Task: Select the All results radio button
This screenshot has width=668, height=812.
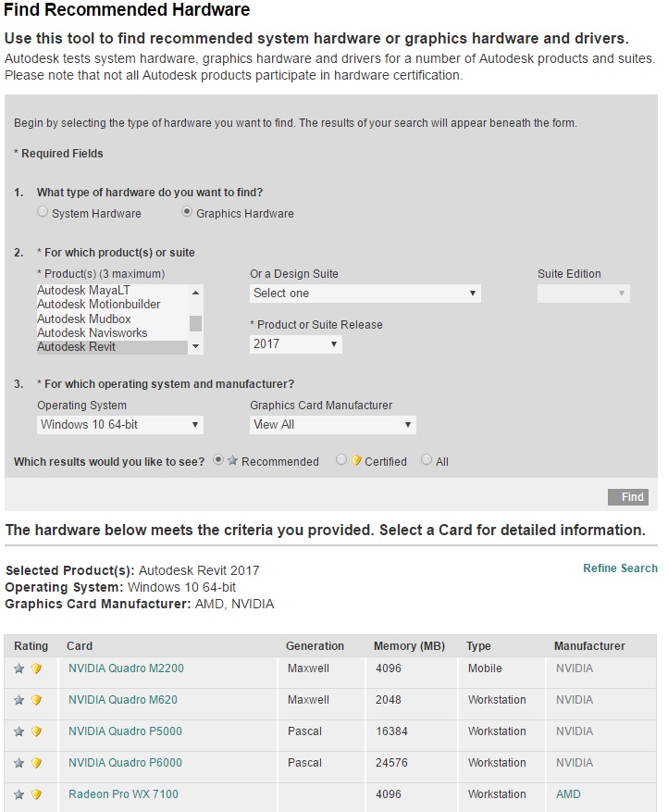Action: coord(427,460)
